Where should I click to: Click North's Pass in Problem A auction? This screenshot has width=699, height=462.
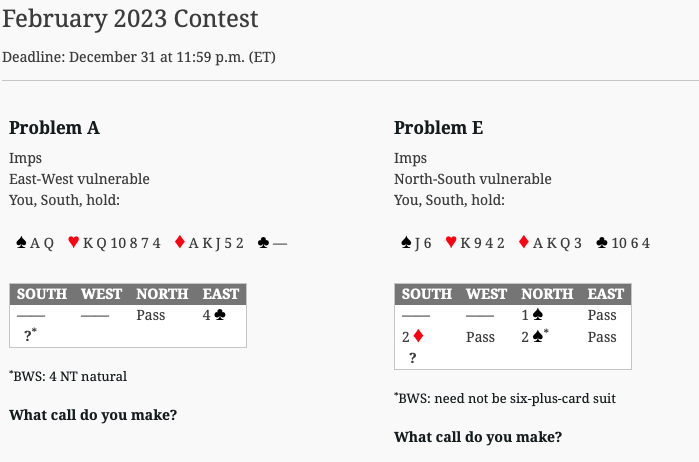click(x=151, y=315)
